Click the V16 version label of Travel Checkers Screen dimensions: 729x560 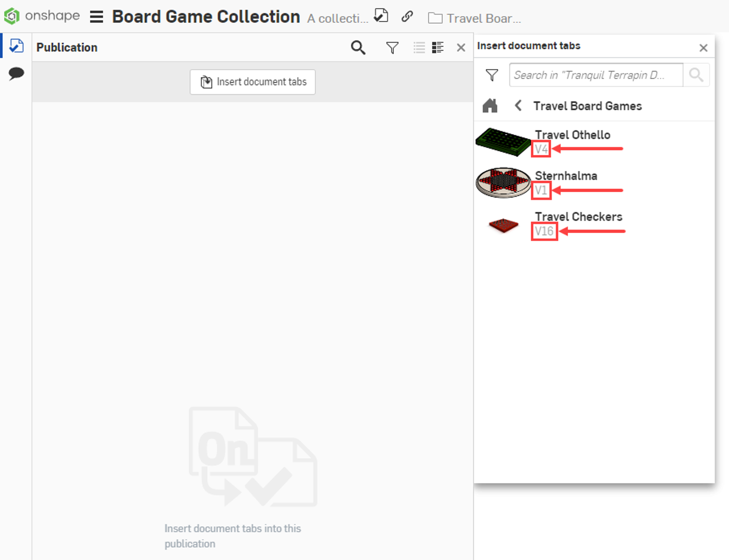[x=544, y=231]
